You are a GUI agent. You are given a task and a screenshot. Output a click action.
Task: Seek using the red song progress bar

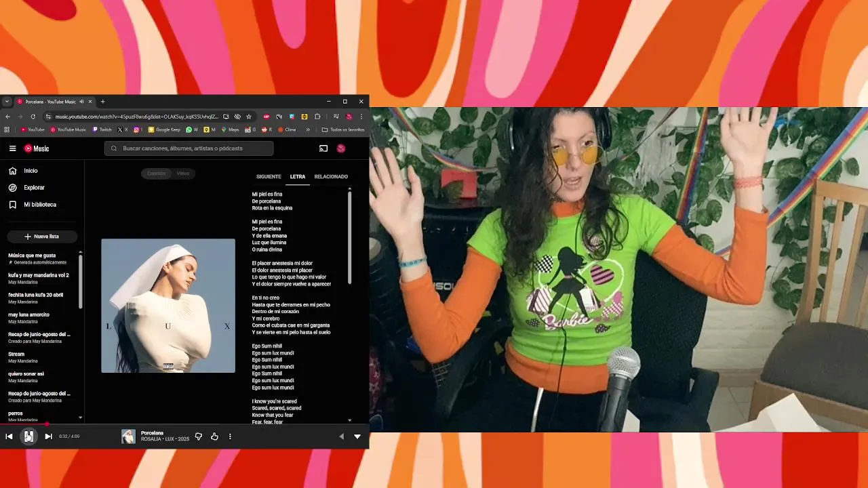point(184,425)
